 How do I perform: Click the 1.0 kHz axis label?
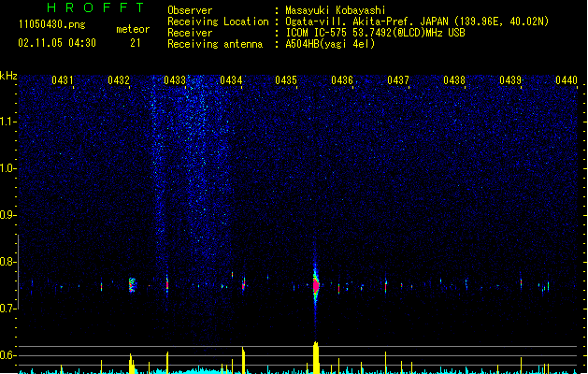click(8, 168)
